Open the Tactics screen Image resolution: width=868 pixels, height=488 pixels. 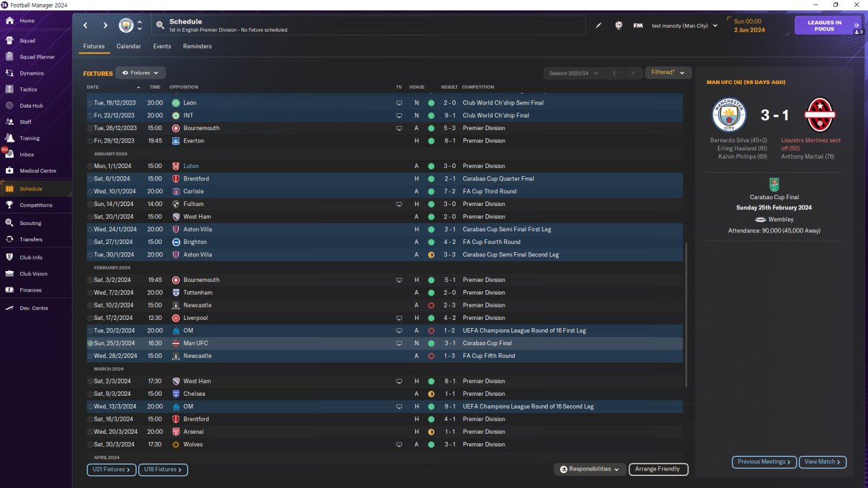click(28, 89)
